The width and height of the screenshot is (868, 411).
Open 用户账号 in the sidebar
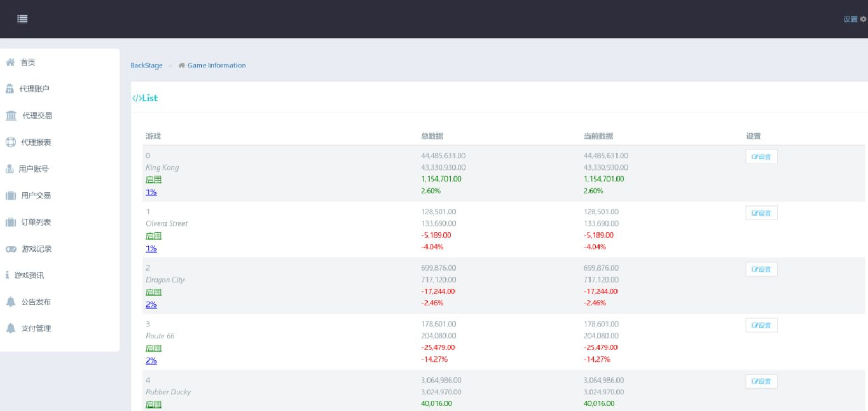[34, 169]
